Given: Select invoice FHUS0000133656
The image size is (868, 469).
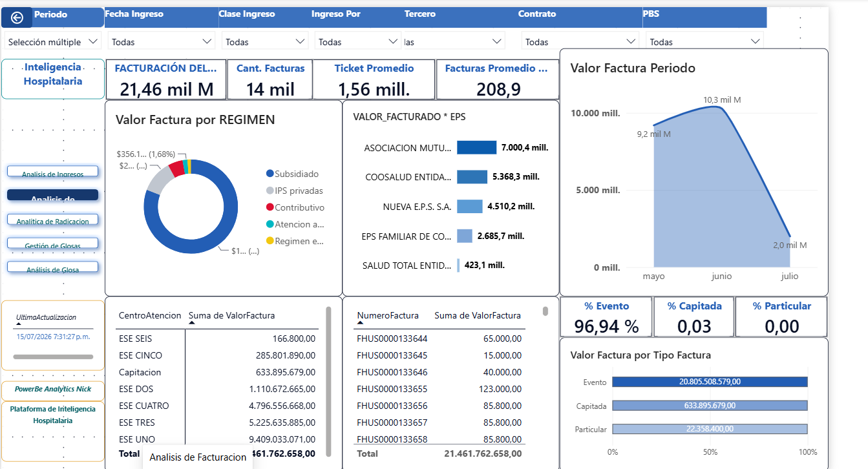Looking at the screenshot, I should (x=439, y=406).
